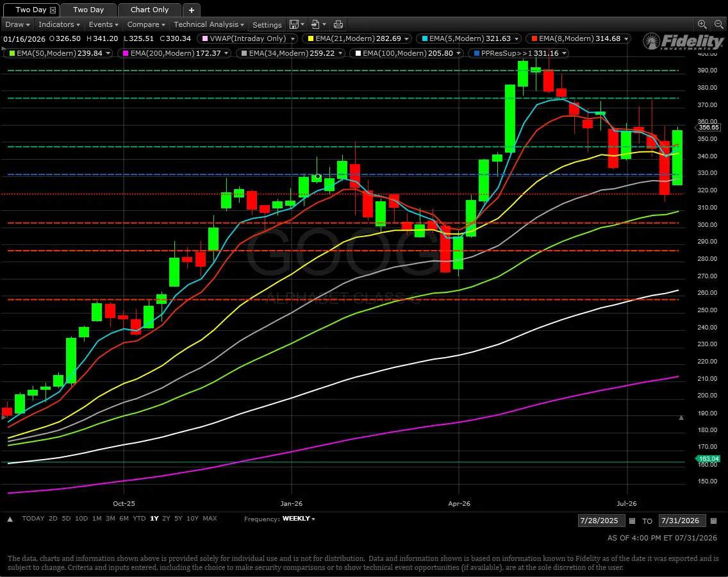Screen dimensions: 728x577
Task: Click the green 163.04 price marker
Action: point(707,458)
